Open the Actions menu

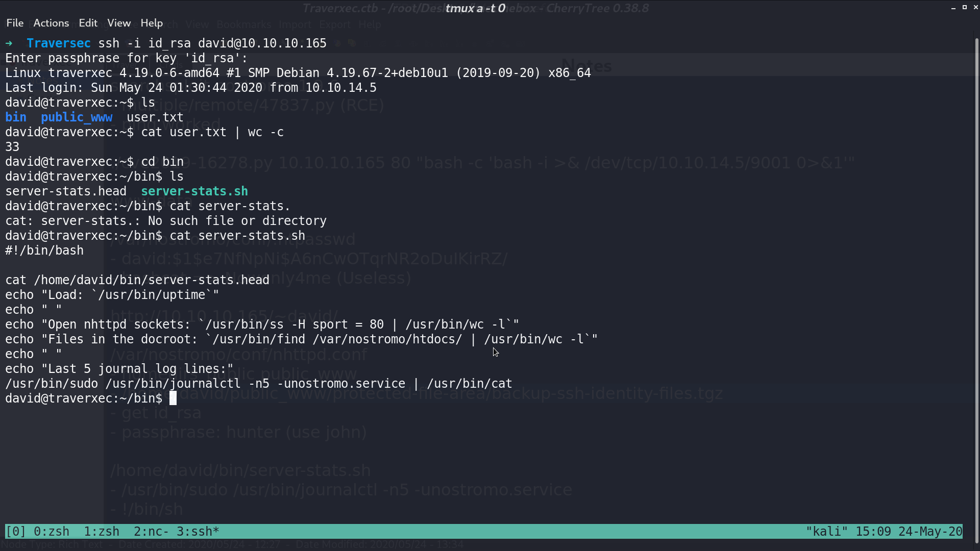[51, 23]
